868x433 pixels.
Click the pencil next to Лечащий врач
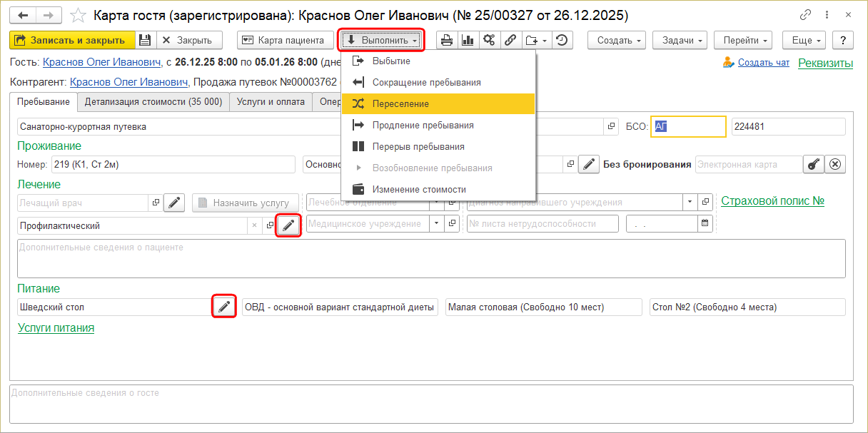tap(175, 203)
